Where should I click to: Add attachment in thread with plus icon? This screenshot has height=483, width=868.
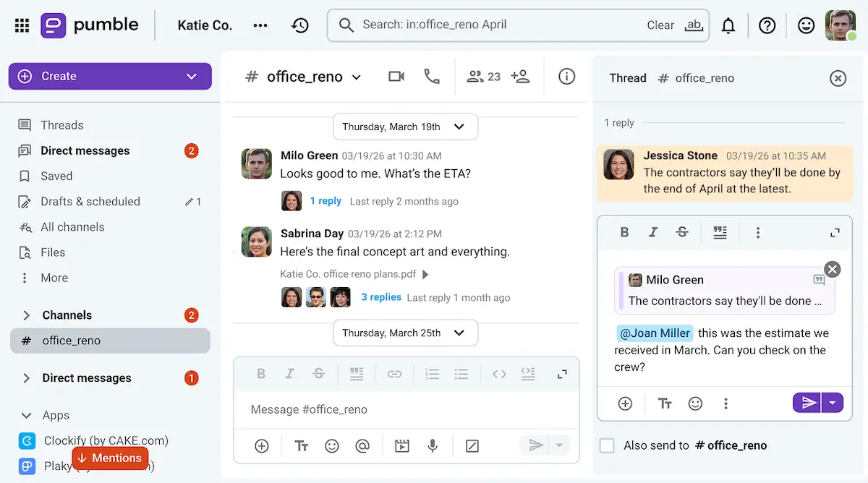pyautogui.click(x=626, y=403)
